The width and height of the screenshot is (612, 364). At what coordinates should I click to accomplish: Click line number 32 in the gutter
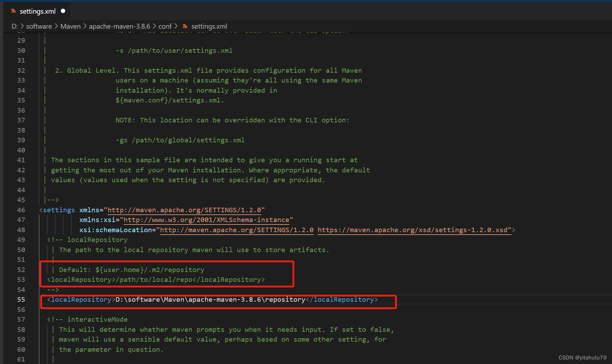pyautogui.click(x=21, y=71)
